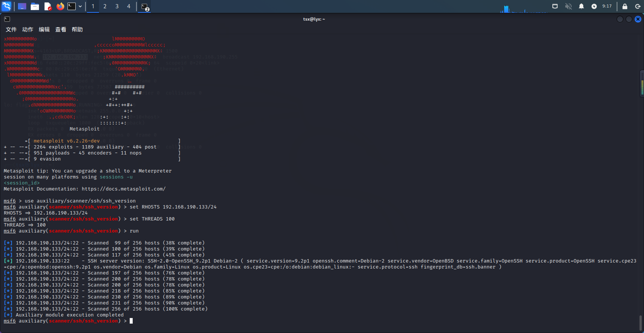Click the 'set THREADS 100' command
This screenshot has width=644, height=333.
pos(152,219)
